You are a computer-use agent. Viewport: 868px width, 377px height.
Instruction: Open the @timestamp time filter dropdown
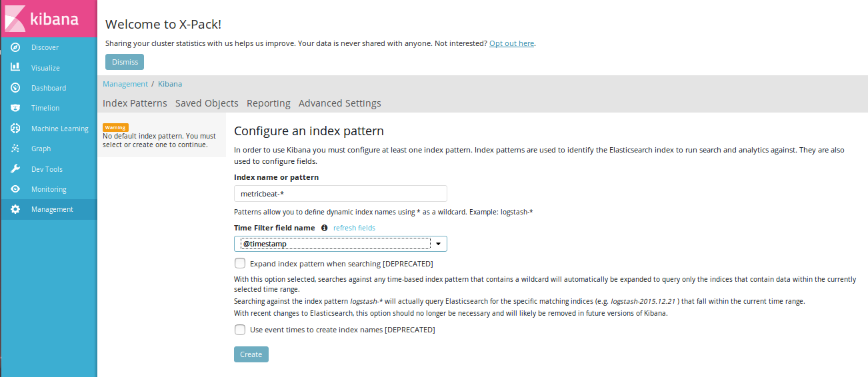pyautogui.click(x=340, y=244)
